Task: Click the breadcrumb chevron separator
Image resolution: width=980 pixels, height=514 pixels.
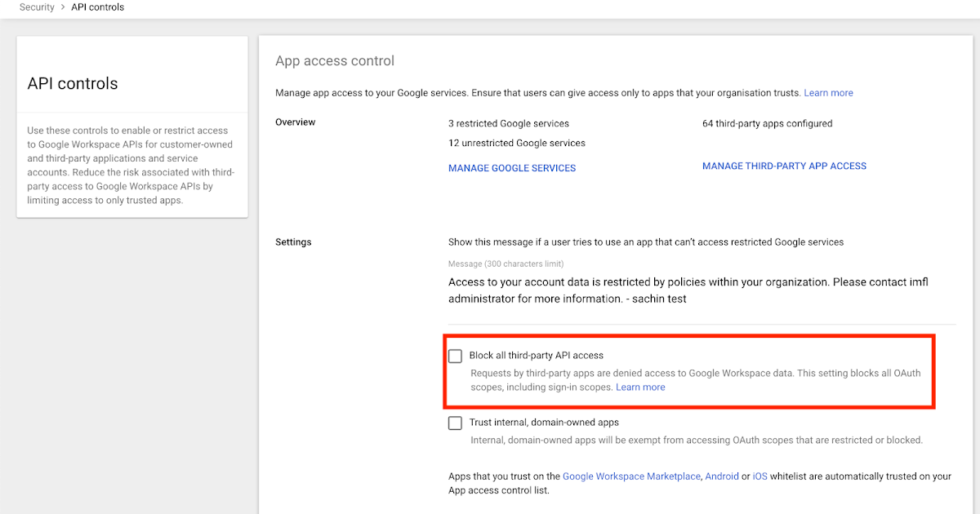Action: pyautogui.click(x=63, y=7)
